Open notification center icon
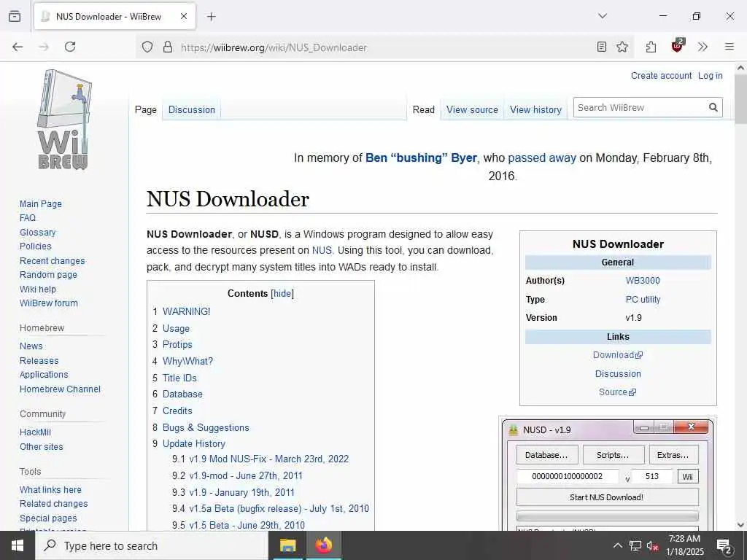The height and width of the screenshot is (560, 747). pos(724,545)
